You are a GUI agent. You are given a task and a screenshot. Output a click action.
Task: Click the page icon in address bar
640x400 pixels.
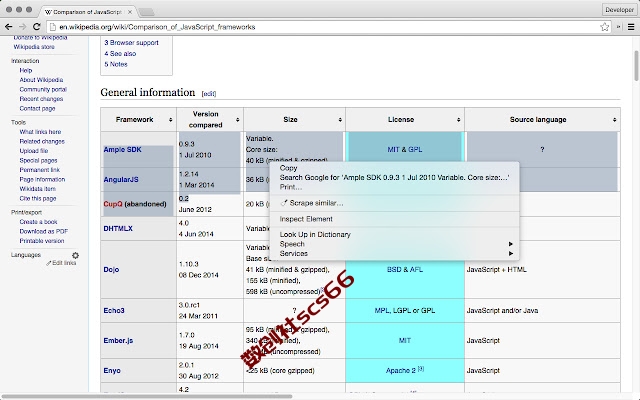pos(53,27)
